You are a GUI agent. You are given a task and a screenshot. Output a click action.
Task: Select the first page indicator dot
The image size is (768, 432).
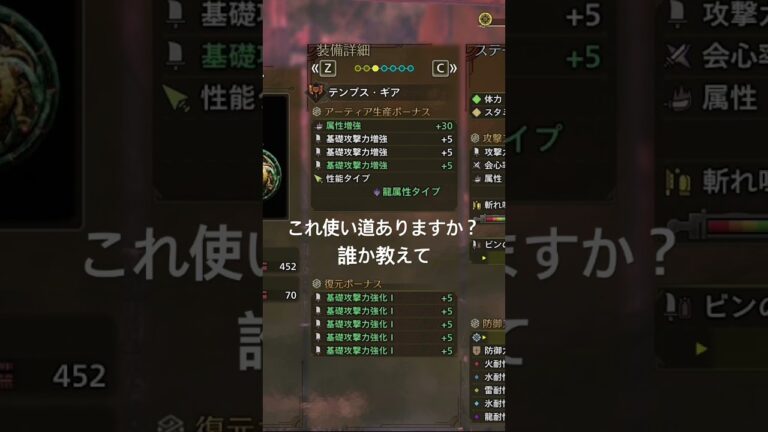358,69
